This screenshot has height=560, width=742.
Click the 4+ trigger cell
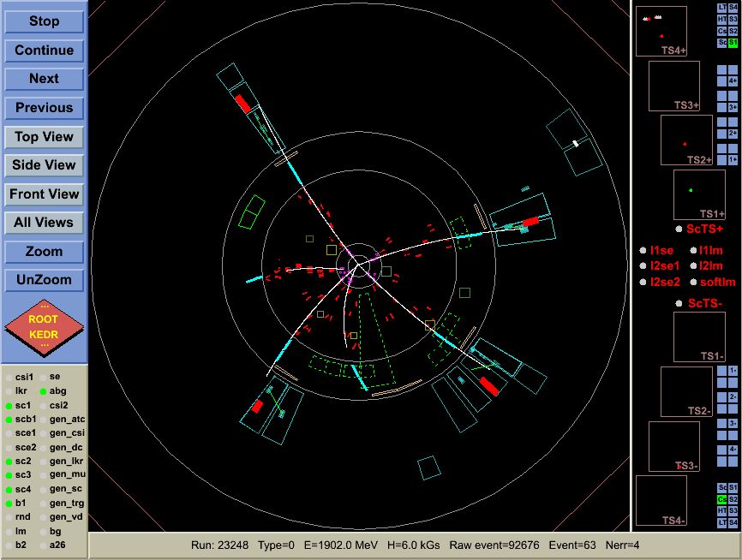tap(733, 80)
